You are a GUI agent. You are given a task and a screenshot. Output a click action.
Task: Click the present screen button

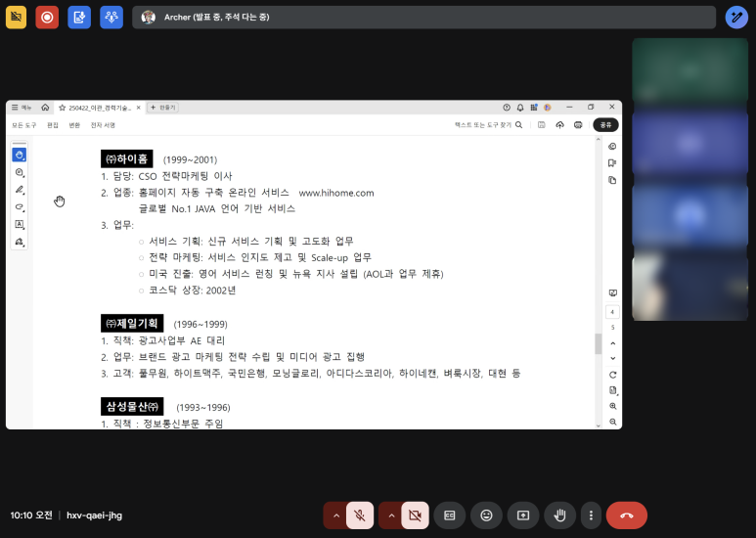click(523, 516)
